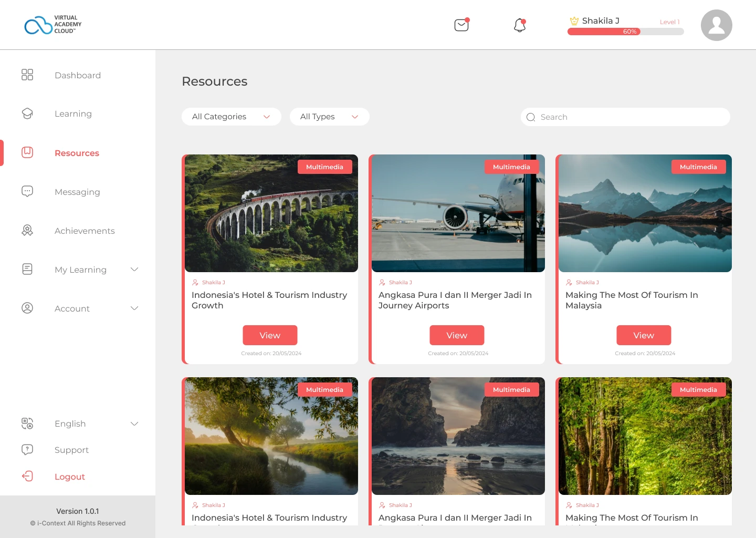756x538 pixels.
Task: Click the English language translate icon
Action: [x=27, y=423]
